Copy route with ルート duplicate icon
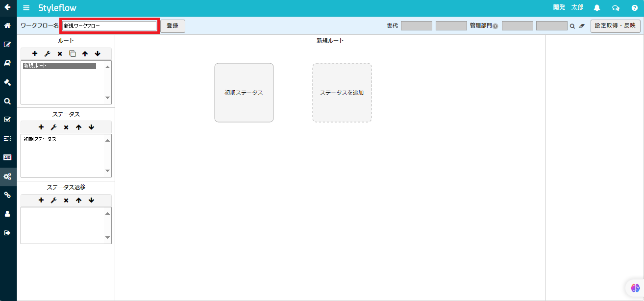The image size is (644, 301). (73, 53)
